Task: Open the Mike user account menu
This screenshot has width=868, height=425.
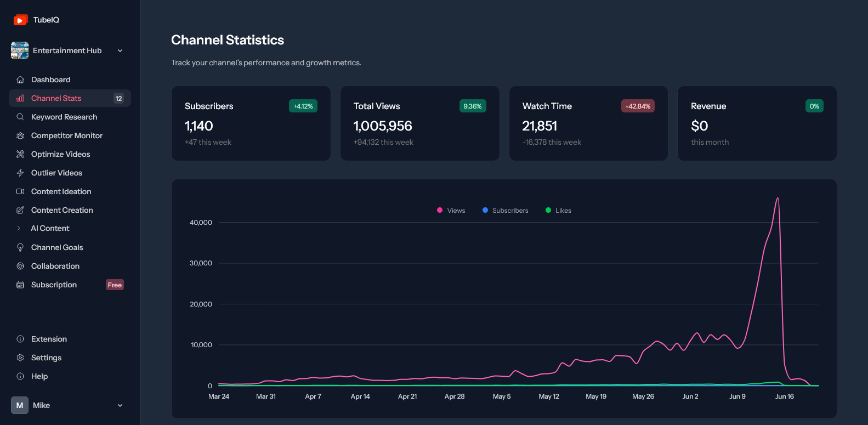Action: pos(70,405)
